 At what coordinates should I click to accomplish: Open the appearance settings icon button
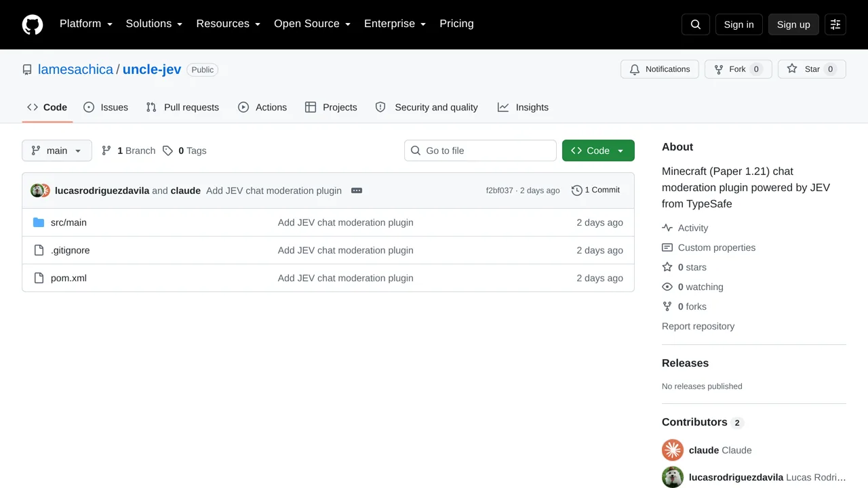coord(835,24)
